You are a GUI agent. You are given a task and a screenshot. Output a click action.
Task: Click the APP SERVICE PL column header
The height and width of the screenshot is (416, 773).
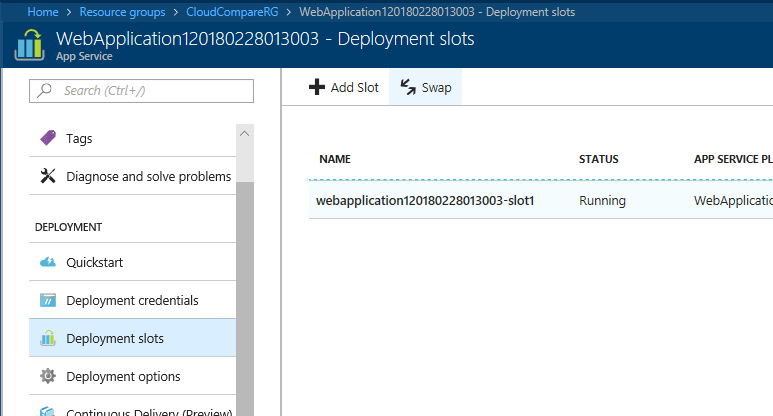733,159
